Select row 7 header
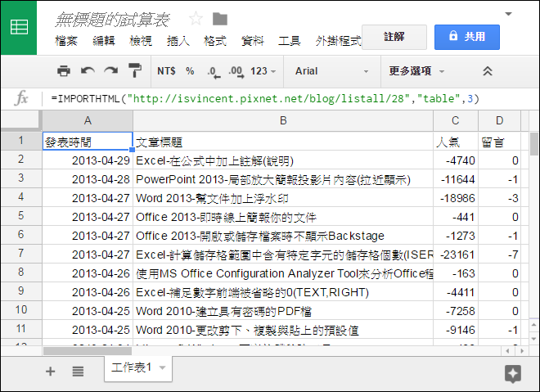Viewport: 540px width, 392px height. (21, 254)
